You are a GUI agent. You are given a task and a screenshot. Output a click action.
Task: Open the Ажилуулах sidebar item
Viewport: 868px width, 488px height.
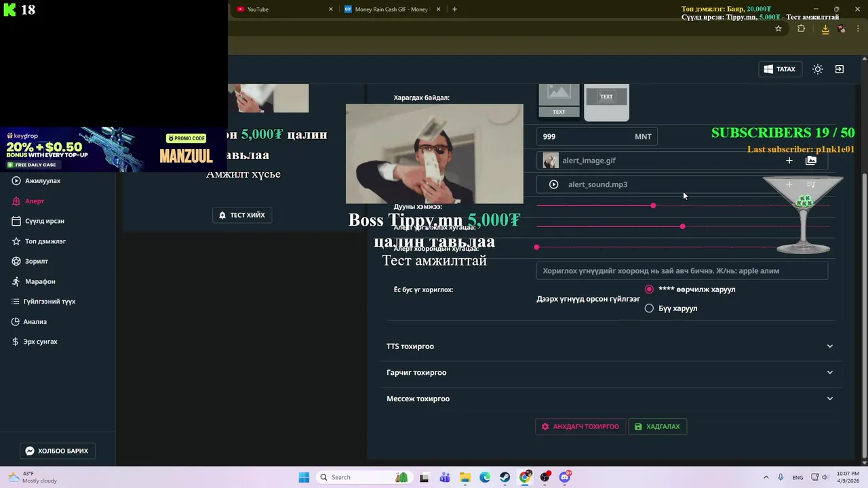(37, 181)
